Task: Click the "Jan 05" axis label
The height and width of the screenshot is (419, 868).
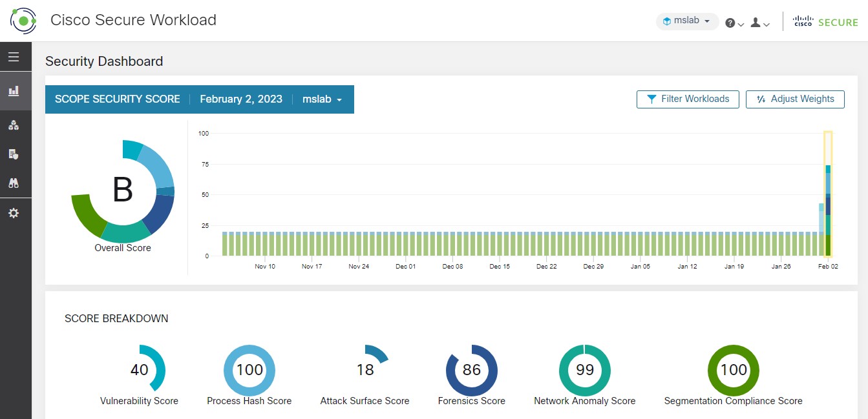Action: (x=640, y=266)
